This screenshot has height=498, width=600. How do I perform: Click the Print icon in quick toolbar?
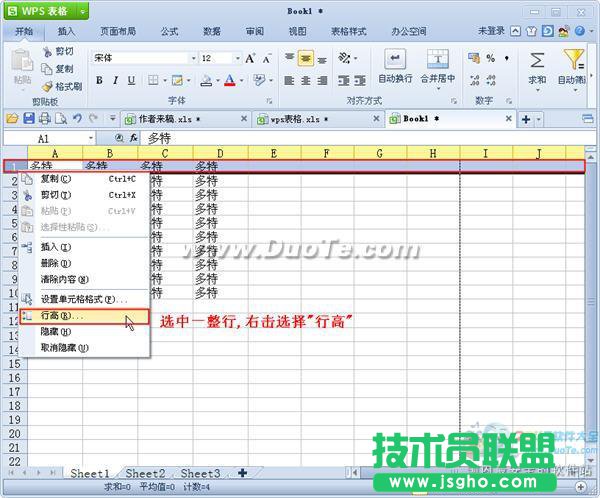(45, 119)
